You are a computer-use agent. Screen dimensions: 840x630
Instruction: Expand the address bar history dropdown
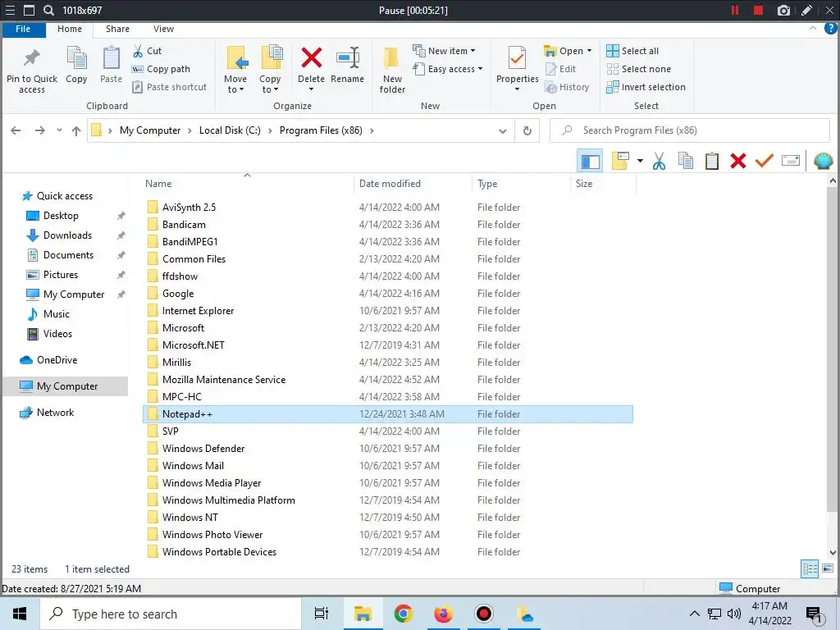click(x=503, y=130)
